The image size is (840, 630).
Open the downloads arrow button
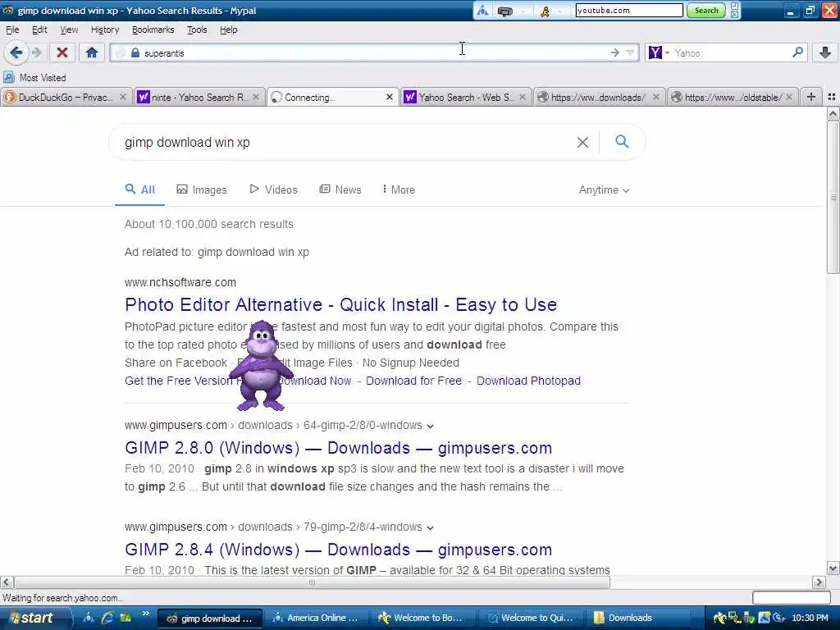[x=825, y=52]
